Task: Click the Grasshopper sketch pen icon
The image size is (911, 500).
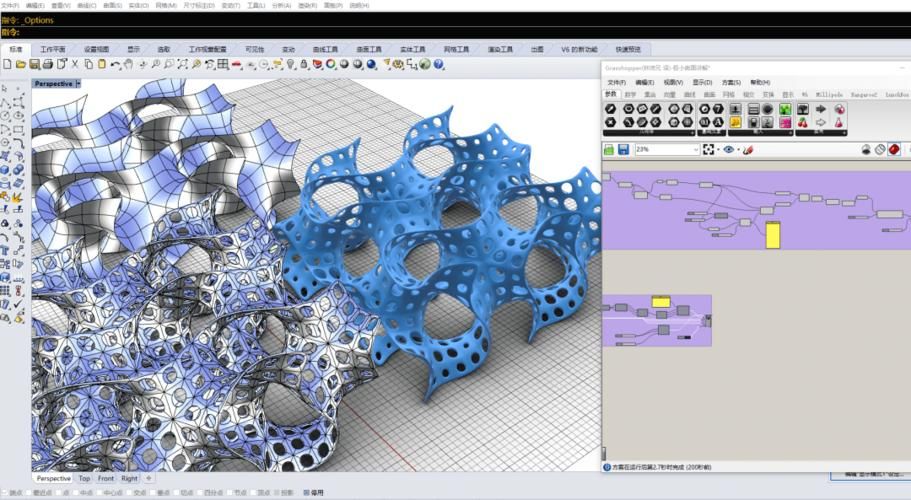Action: (749, 149)
